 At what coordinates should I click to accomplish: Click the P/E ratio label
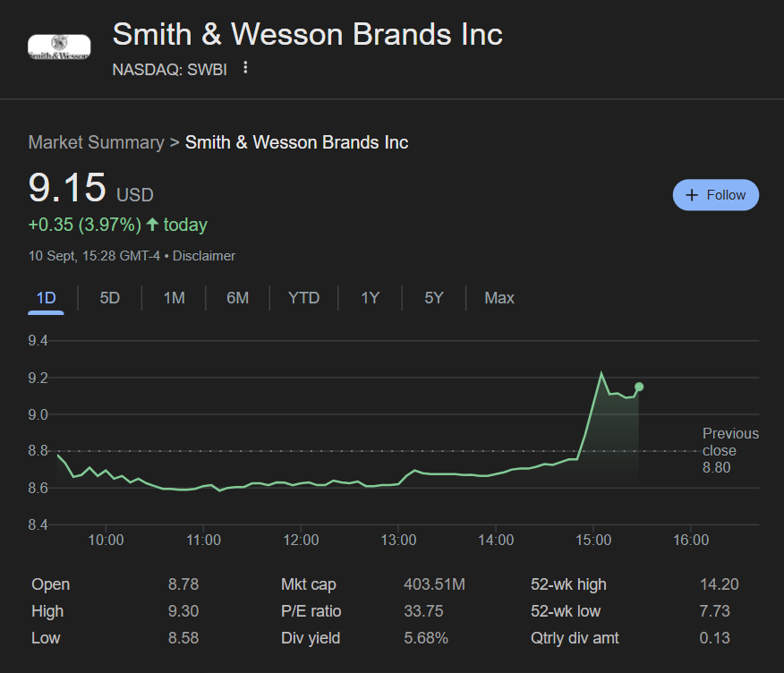[311, 611]
